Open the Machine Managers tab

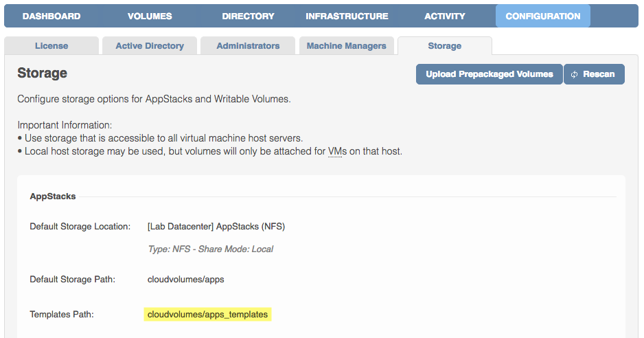(x=346, y=45)
